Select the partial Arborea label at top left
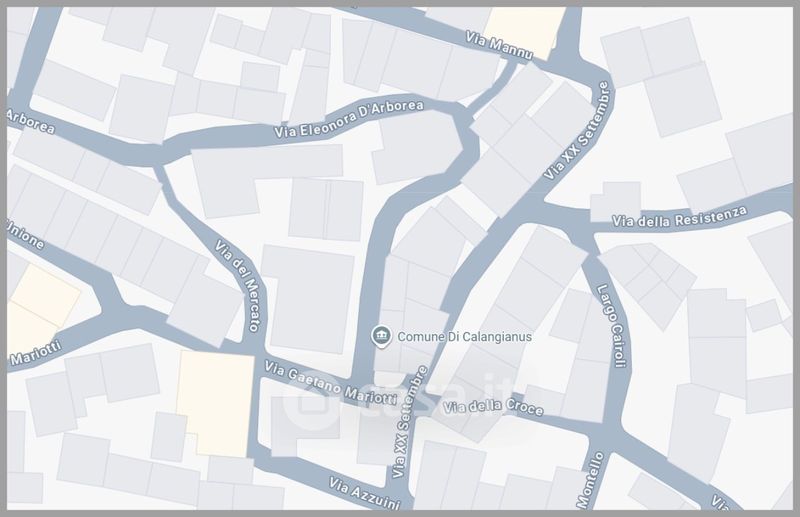The image size is (800, 517). point(30,119)
